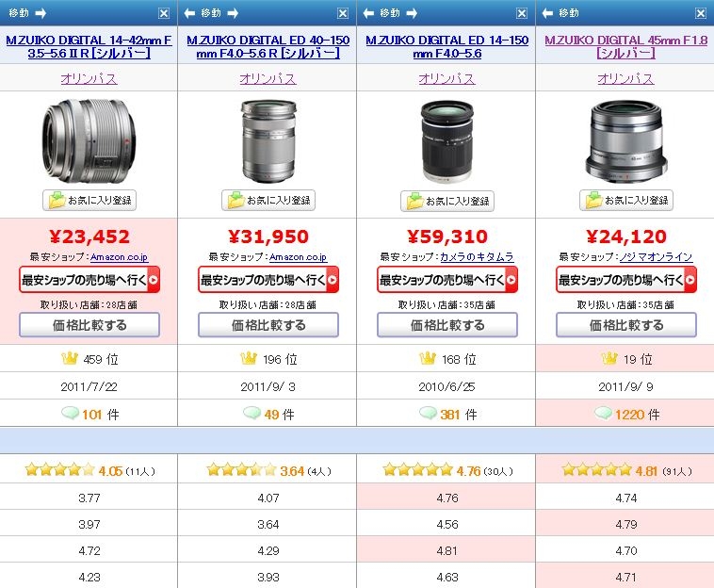Image resolution: width=714 pixels, height=588 pixels.
Task: Close the 45mm F1.8 lens column
Action: [701, 13]
